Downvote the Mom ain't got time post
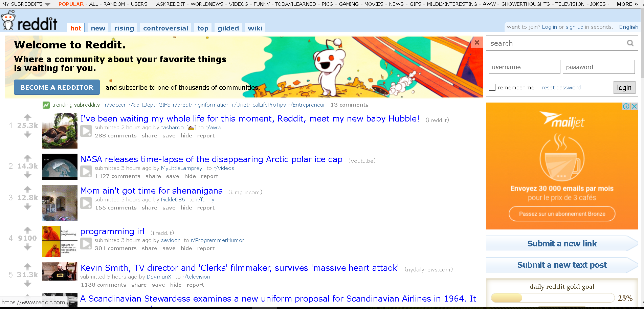Viewport: 644px width, 309px height. point(27,206)
